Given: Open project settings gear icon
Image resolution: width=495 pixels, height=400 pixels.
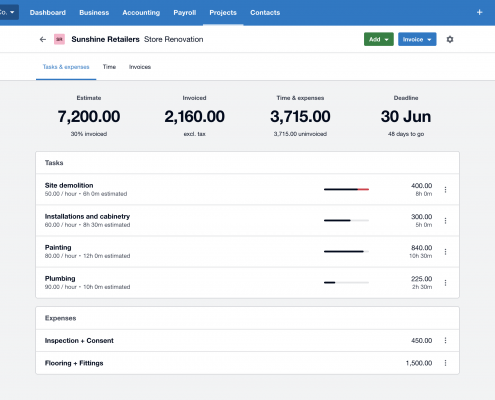Looking at the screenshot, I should click(450, 39).
